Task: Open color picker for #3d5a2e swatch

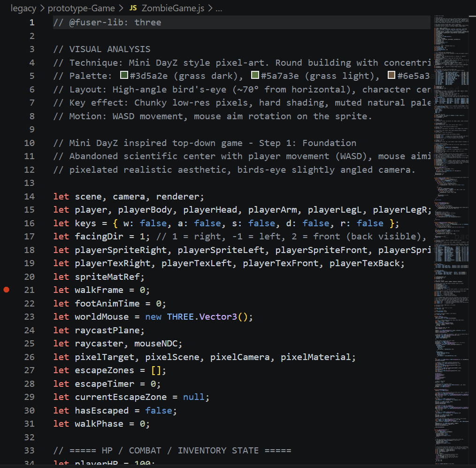Action: (x=124, y=75)
